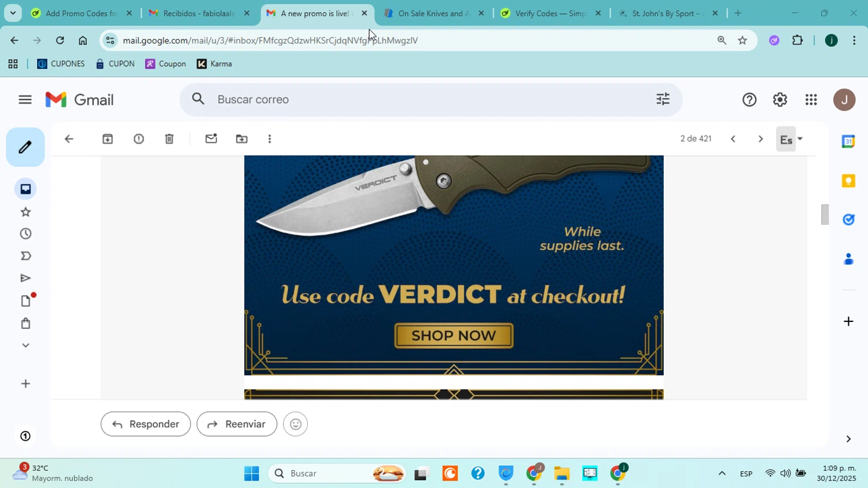Move email to a folder
The width and height of the screenshot is (868, 488).
click(x=242, y=139)
